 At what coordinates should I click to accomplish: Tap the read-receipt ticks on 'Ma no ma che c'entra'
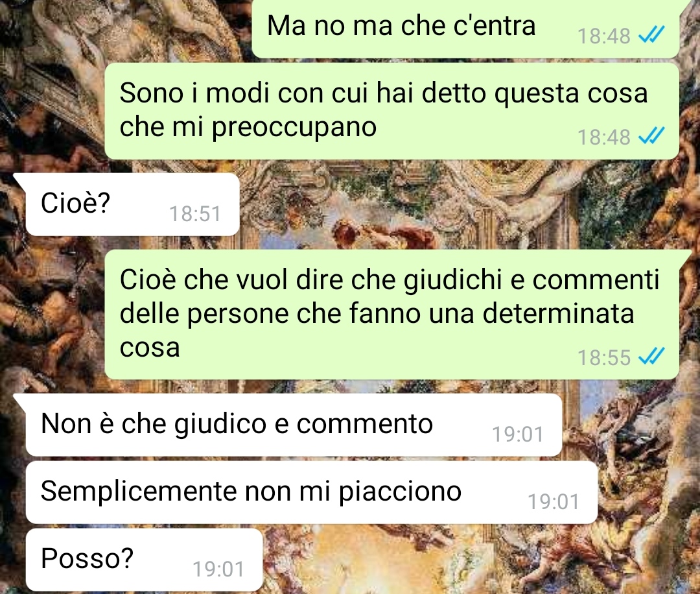pyautogui.click(x=652, y=34)
